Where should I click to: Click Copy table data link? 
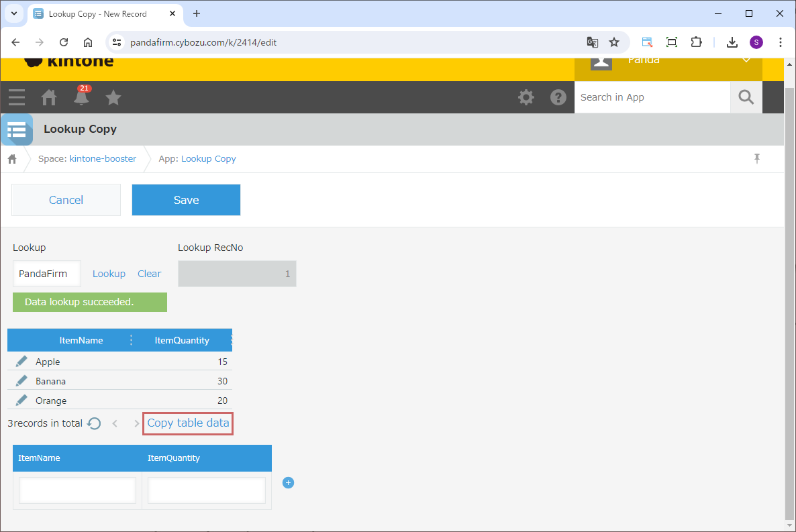pos(188,423)
